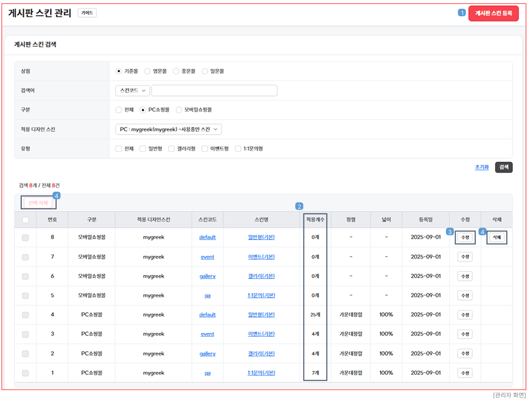Screen dimensions: 532x403
Task: Open the 가이드 guide button
Action: tap(87, 13)
